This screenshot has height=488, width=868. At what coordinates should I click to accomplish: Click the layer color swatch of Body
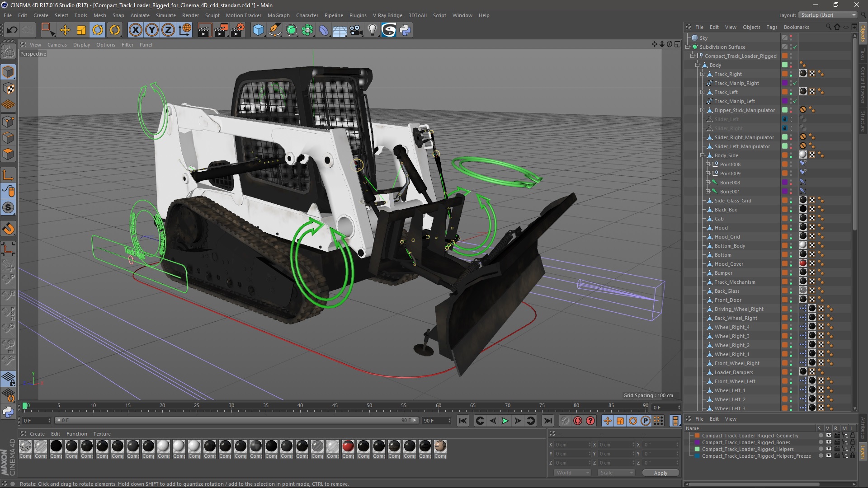point(785,65)
